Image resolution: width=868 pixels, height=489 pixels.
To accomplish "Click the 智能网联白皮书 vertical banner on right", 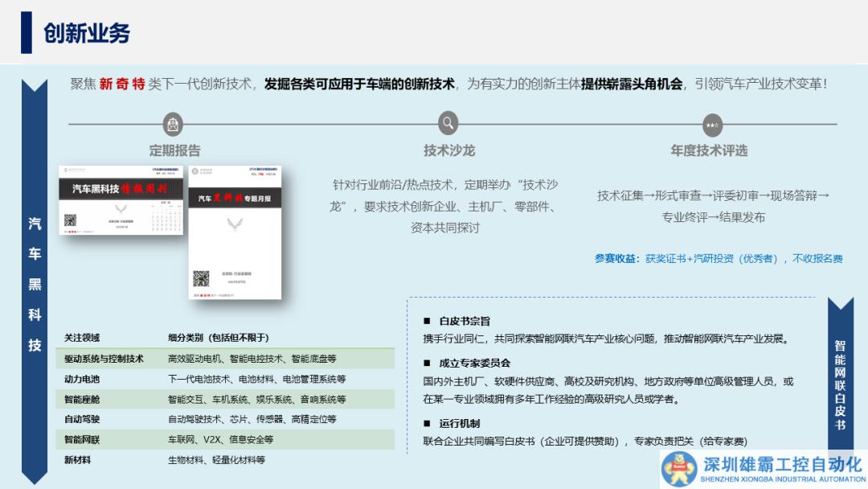I will tap(840, 384).
